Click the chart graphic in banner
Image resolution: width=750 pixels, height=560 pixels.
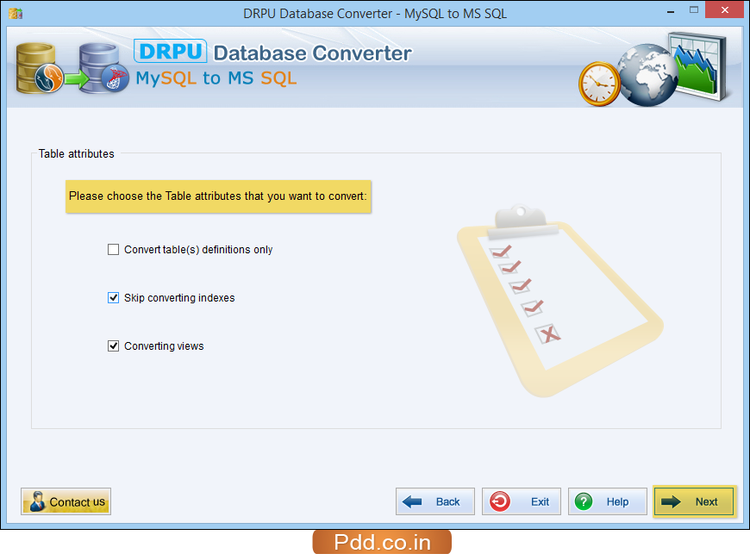click(x=699, y=65)
